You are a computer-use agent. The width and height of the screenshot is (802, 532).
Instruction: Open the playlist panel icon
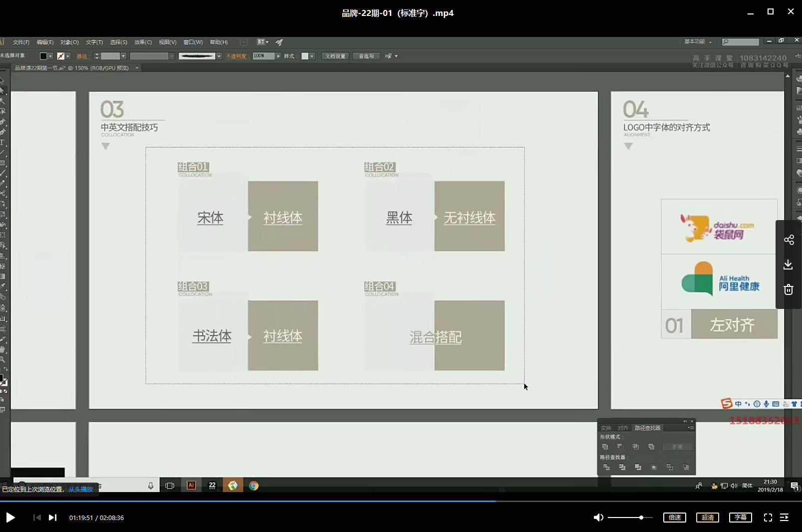tap(784, 518)
